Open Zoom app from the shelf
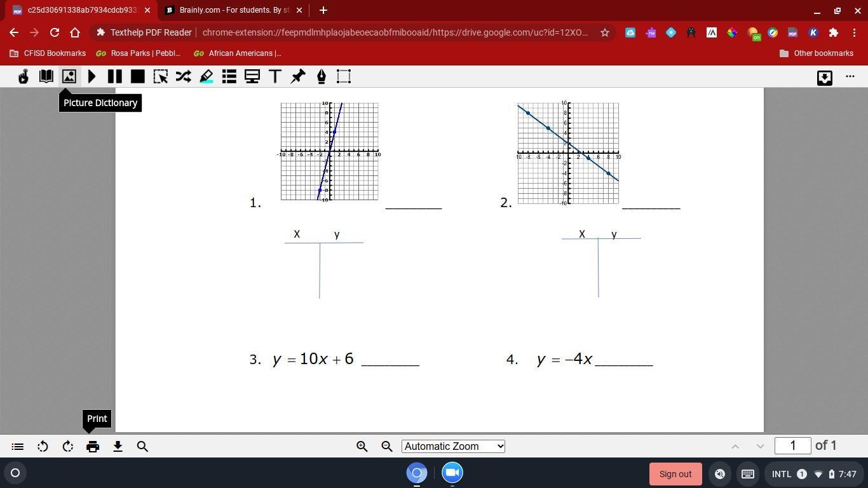Viewport: 868px width, 488px height. tap(452, 473)
